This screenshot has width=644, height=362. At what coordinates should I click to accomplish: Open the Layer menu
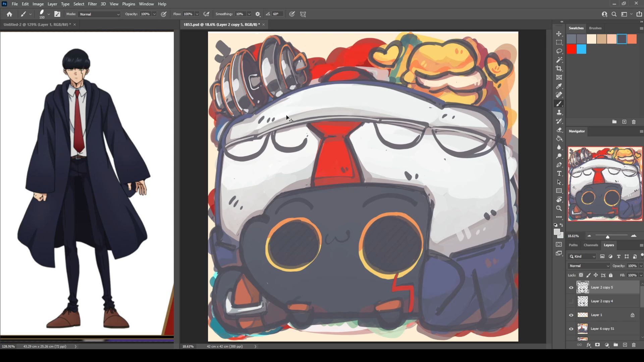(x=52, y=4)
